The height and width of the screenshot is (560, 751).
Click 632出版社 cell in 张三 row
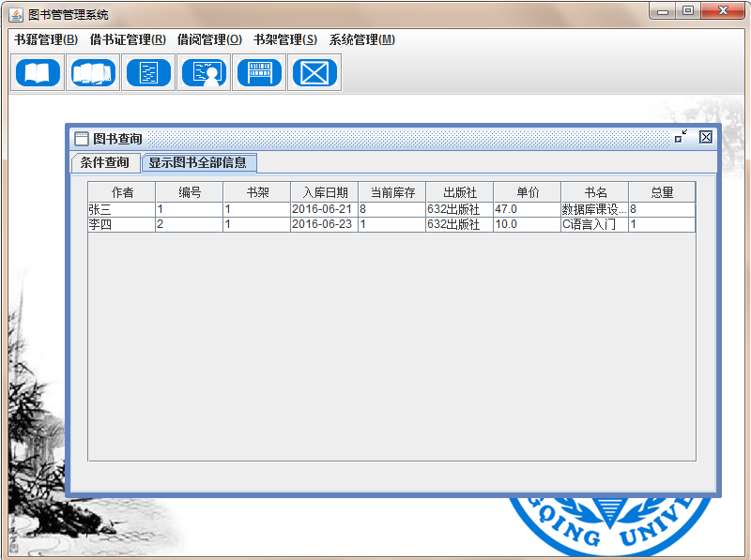pyautogui.click(x=459, y=209)
